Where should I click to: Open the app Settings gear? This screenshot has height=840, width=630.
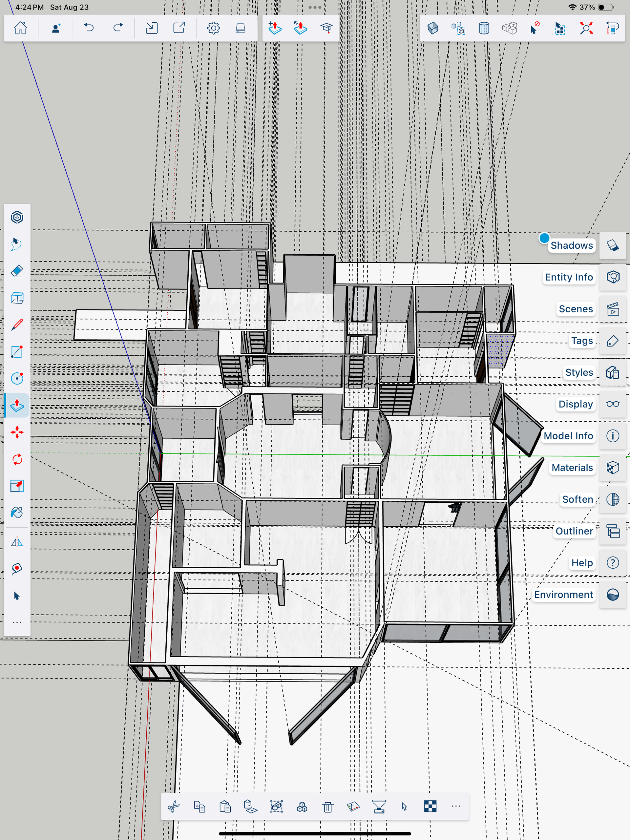[213, 28]
